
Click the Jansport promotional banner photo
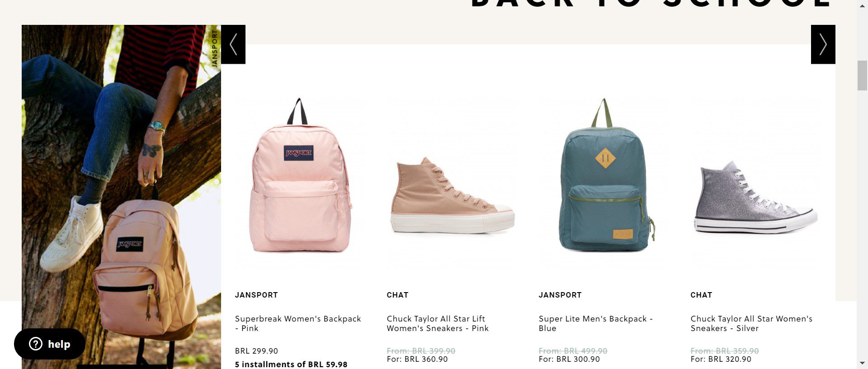click(121, 197)
